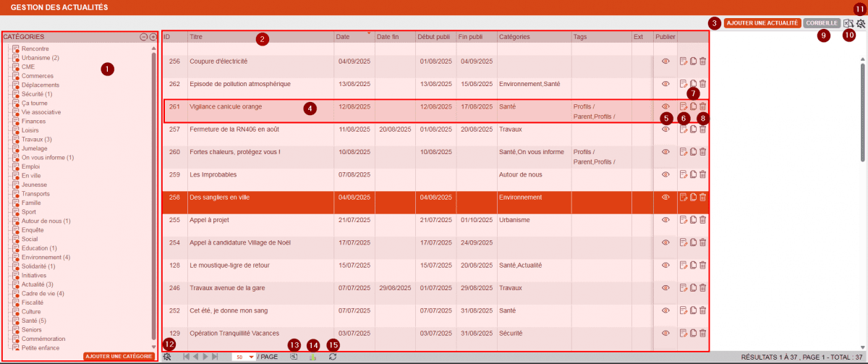Toggle publish eye for 'Vigilance canicule orange'
The height and width of the screenshot is (364, 868).
[x=666, y=107]
